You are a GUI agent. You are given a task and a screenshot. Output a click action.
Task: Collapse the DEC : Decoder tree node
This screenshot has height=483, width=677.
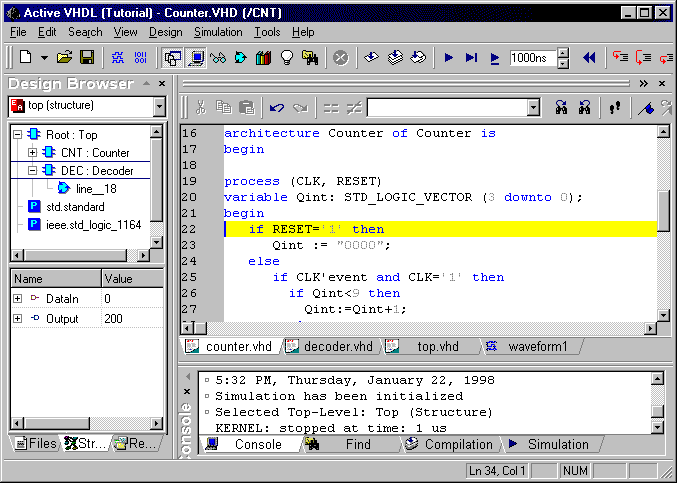tap(32, 171)
